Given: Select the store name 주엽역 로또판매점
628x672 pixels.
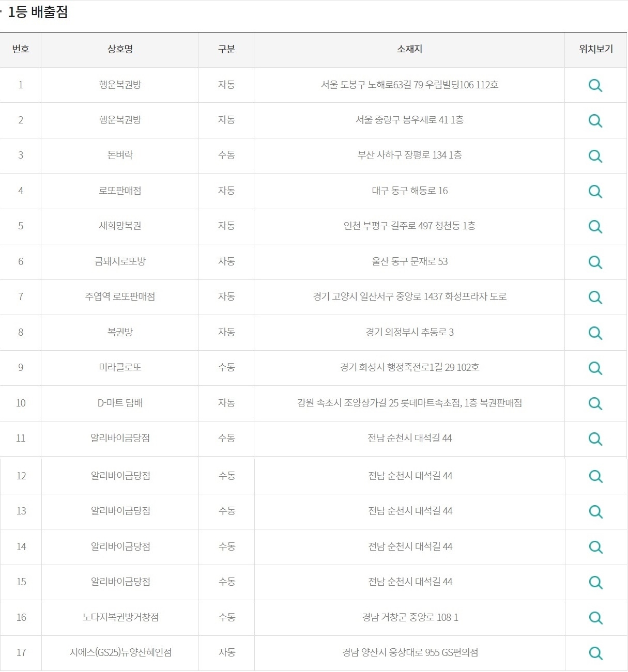Looking at the screenshot, I should 120,296.
